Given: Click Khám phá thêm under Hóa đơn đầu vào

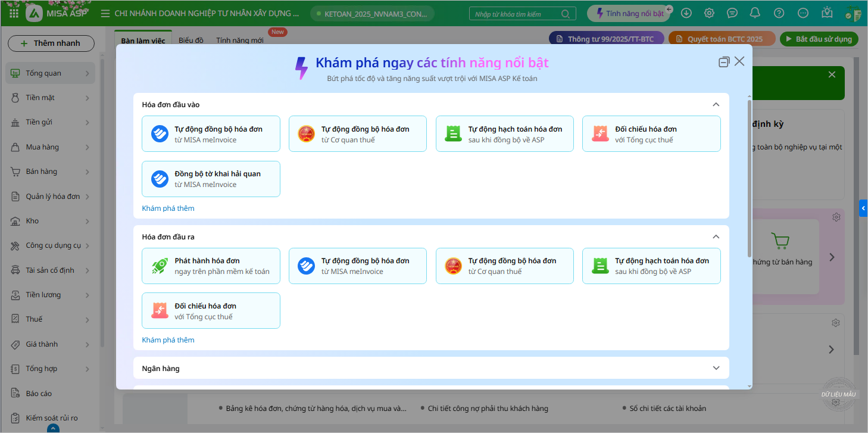Looking at the screenshot, I should point(168,208).
